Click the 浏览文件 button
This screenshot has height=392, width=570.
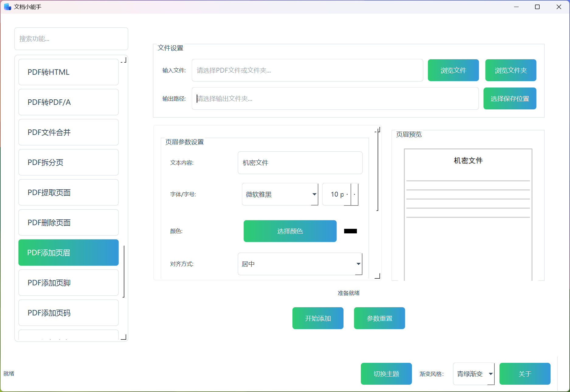point(453,70)
